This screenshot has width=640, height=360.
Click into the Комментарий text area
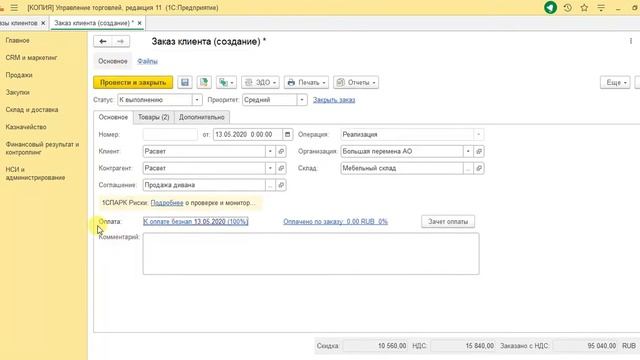[311, 254]
